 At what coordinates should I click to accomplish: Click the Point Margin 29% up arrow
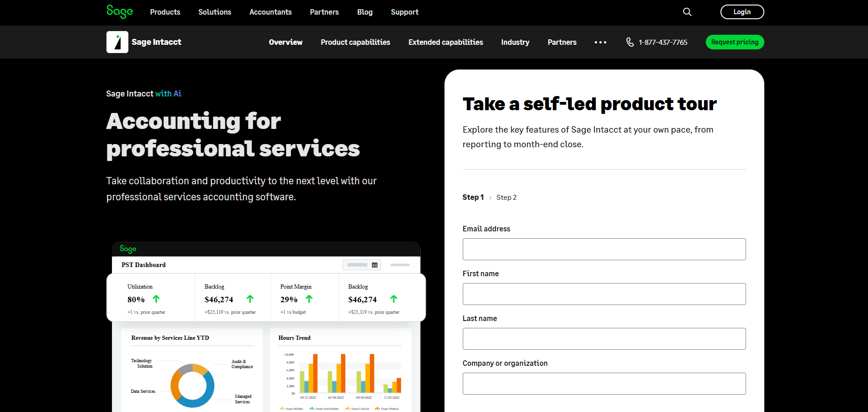coord(309,299)
